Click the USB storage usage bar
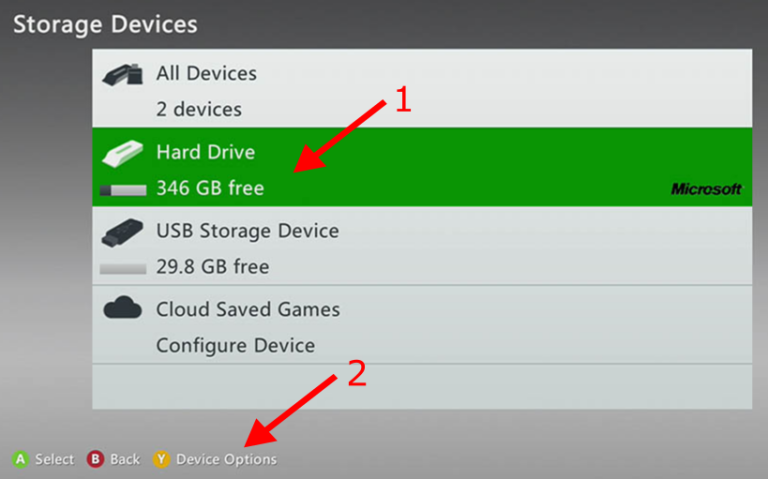This screenshot has width=768, height=479. point(123,268)
